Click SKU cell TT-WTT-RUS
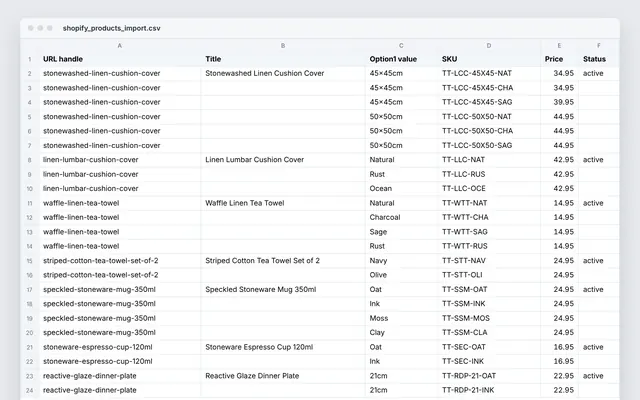 (489, 247)
